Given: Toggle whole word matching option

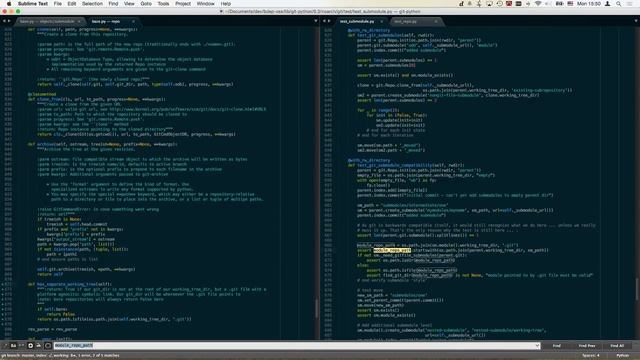Looking at the screenshot, I should pos(22,345).
